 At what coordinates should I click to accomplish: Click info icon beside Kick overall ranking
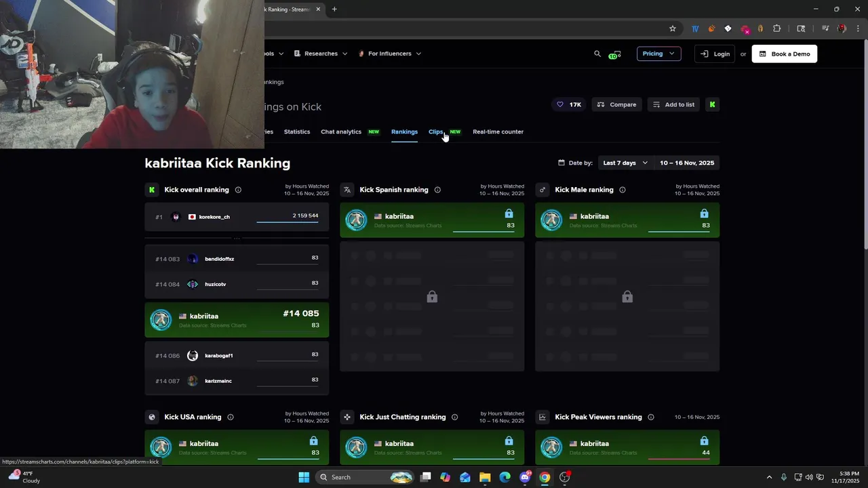pos(238,190)
